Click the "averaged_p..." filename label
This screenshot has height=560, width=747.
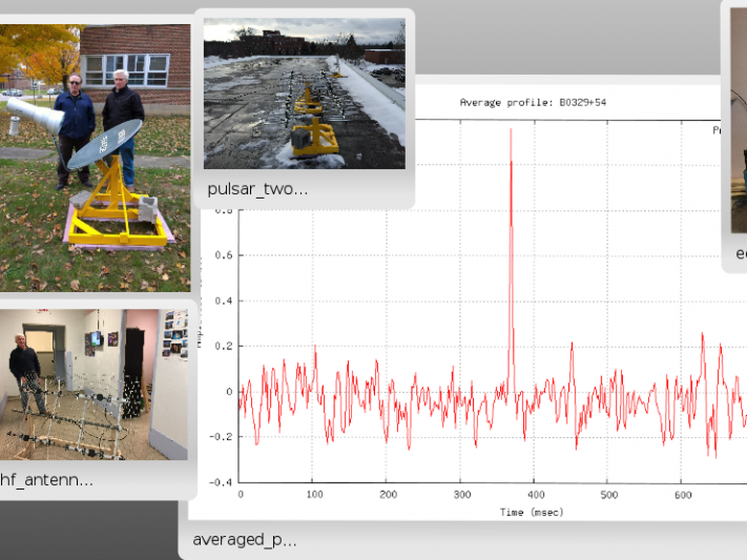pos(244,539)
